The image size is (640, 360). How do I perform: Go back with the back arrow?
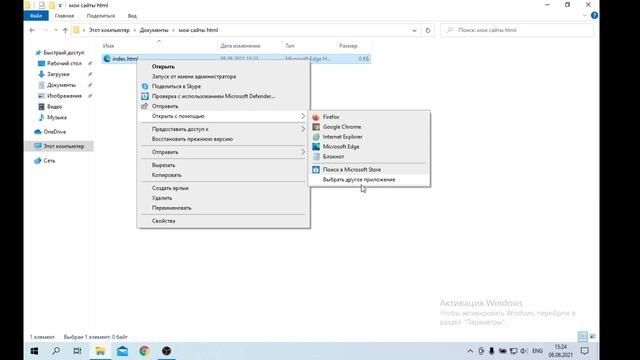[32, 30]
